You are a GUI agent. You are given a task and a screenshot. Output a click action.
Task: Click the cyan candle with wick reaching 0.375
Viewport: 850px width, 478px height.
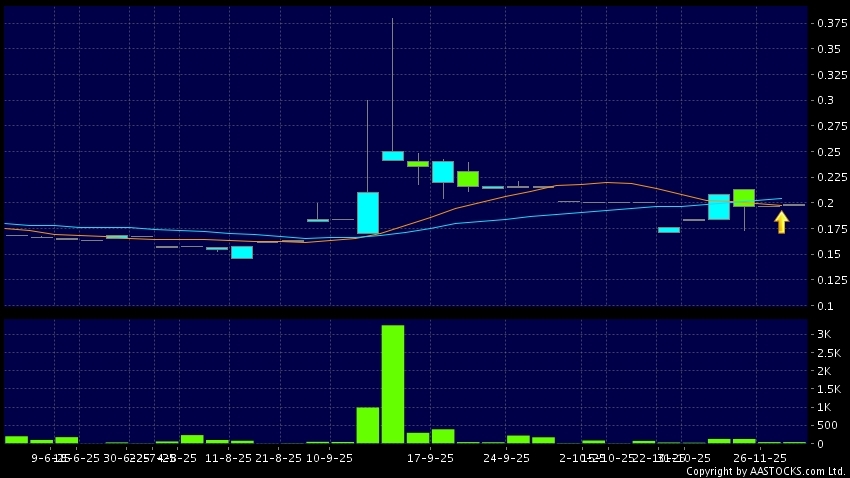tap(392, 155)
